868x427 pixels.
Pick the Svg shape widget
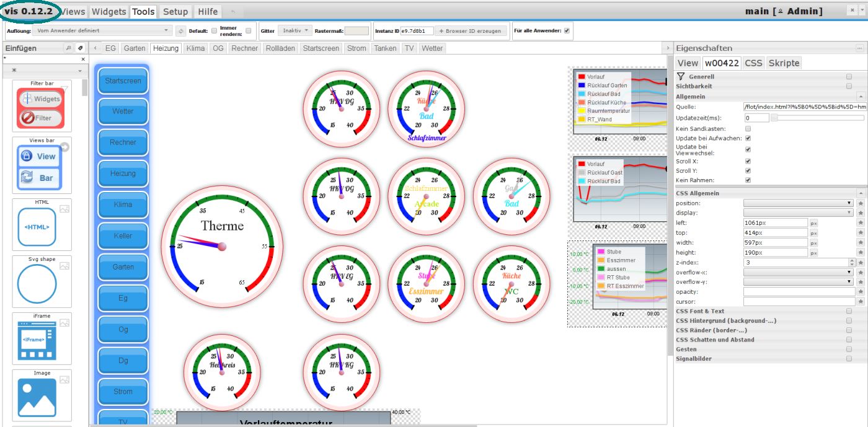[37, 284]
